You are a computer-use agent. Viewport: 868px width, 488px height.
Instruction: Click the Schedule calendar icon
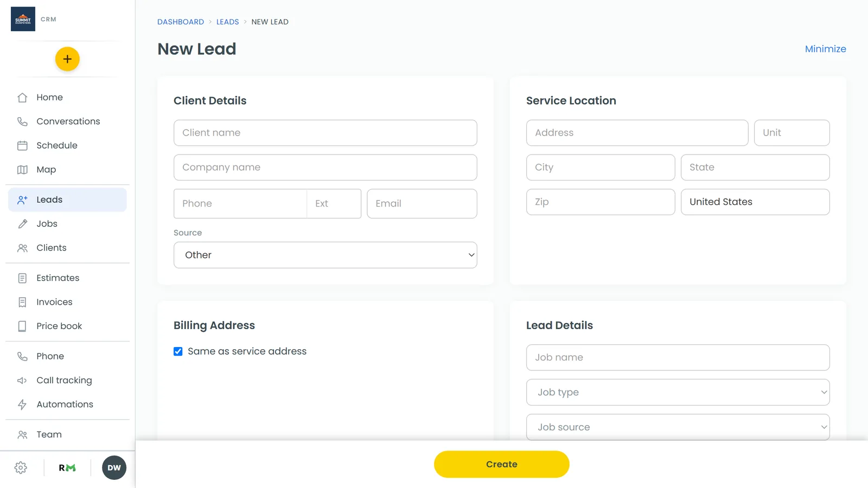click(x=22, y=145)
